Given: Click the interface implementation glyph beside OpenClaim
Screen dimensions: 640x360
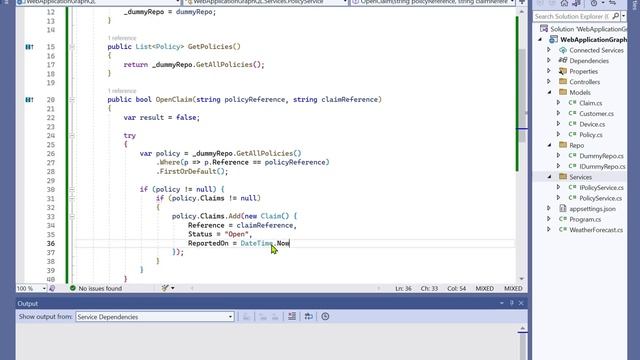Looking at the screenshot, I should (29, 100).
